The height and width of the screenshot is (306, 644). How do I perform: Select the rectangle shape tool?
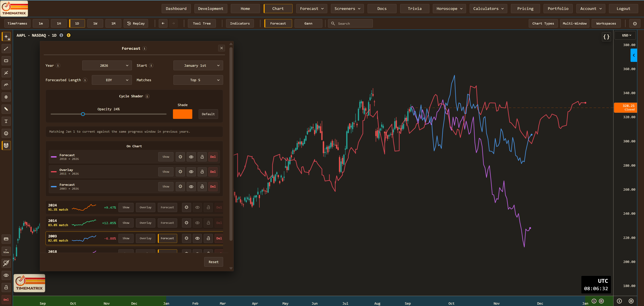pyautogui.click(x=6, y=61)
